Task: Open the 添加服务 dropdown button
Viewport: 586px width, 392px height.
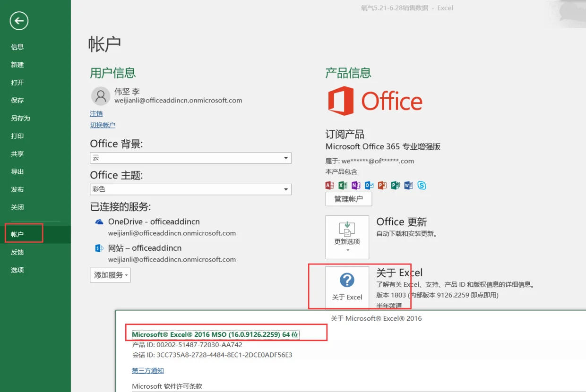Action: tap(110, 275)
